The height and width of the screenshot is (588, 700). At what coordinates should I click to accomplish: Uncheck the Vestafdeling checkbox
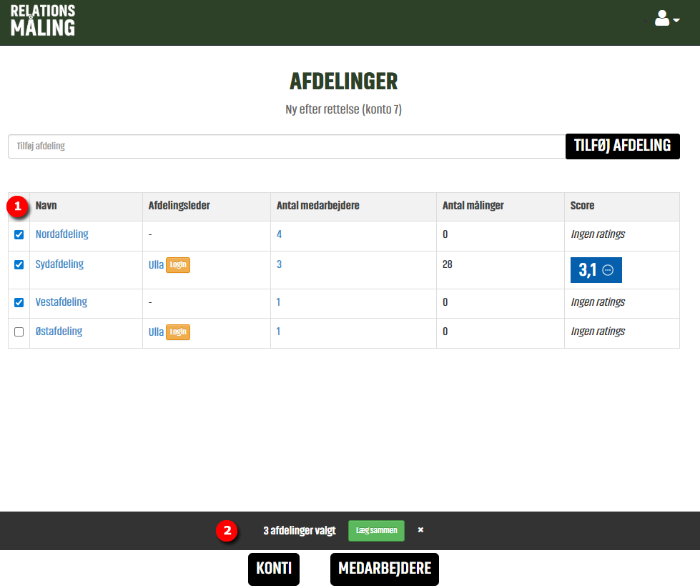(x=19, y=302)
